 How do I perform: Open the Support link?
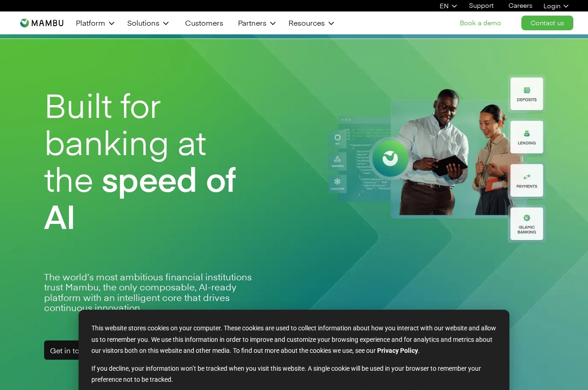481,6
